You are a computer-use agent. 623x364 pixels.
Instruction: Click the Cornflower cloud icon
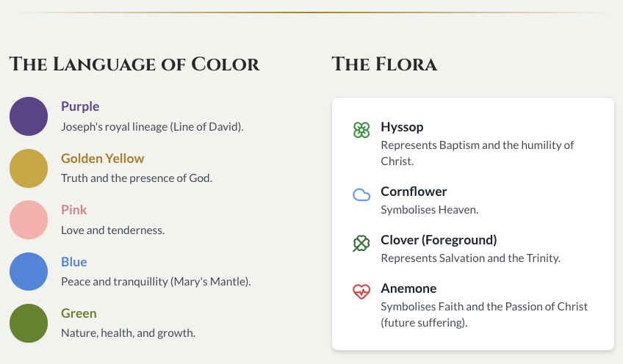pyautogui.click(x=361, y=194)
